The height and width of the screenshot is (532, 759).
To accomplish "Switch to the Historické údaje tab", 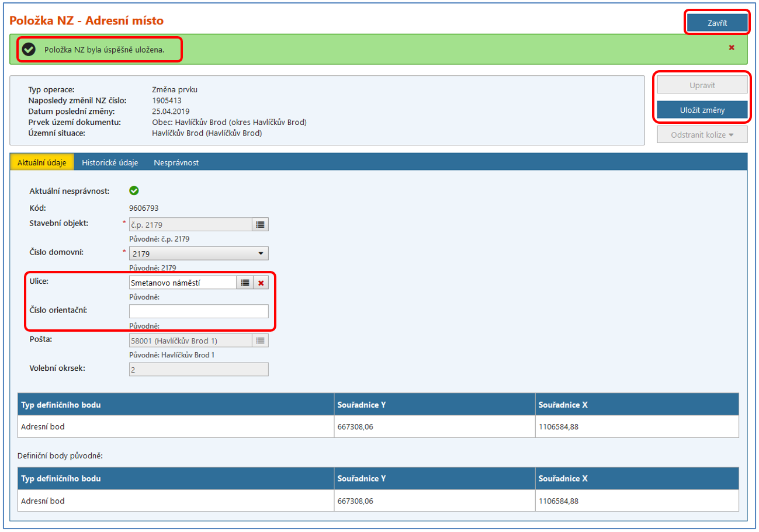I will 110,163.
